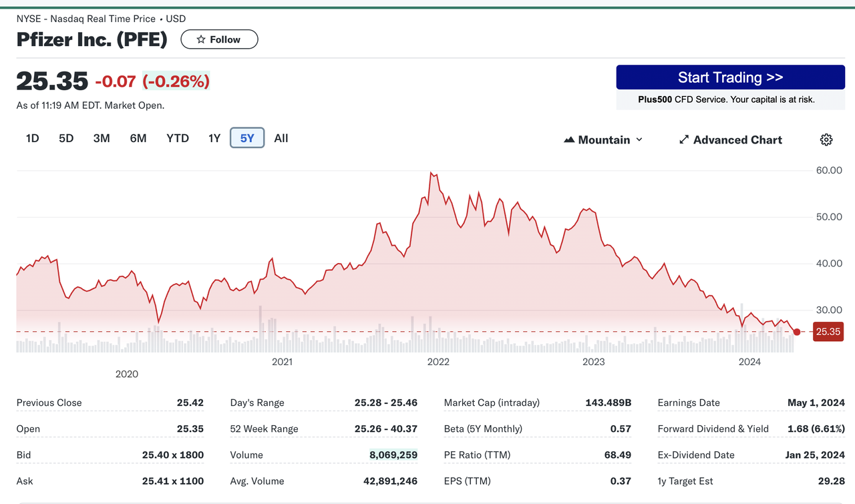Click the 1y Target Est value 29.28
The width and height of the screenshot is (855, 504).
tap(832, 481)
